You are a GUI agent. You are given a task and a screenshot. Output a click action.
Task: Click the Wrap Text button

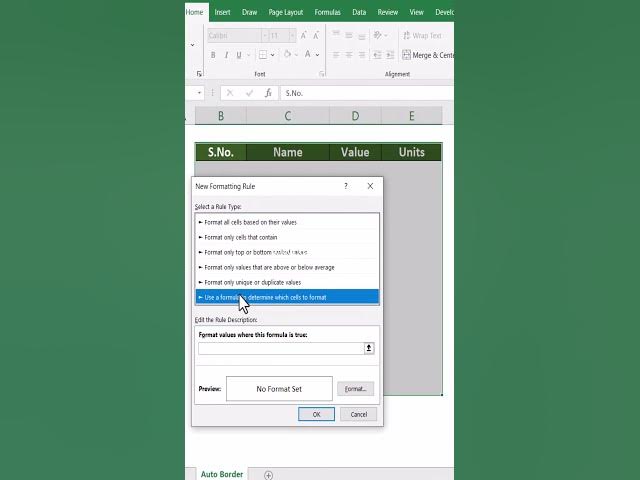tap(422, 36)
